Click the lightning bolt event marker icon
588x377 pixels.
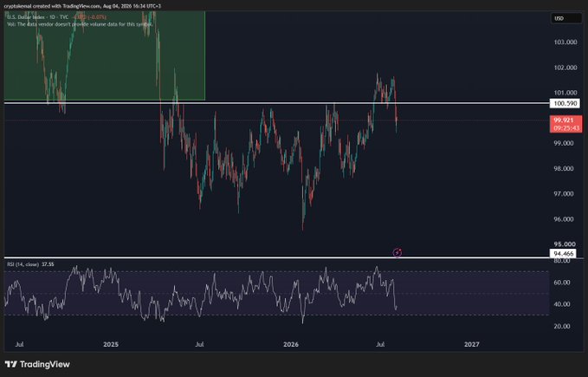pos(397,252)
